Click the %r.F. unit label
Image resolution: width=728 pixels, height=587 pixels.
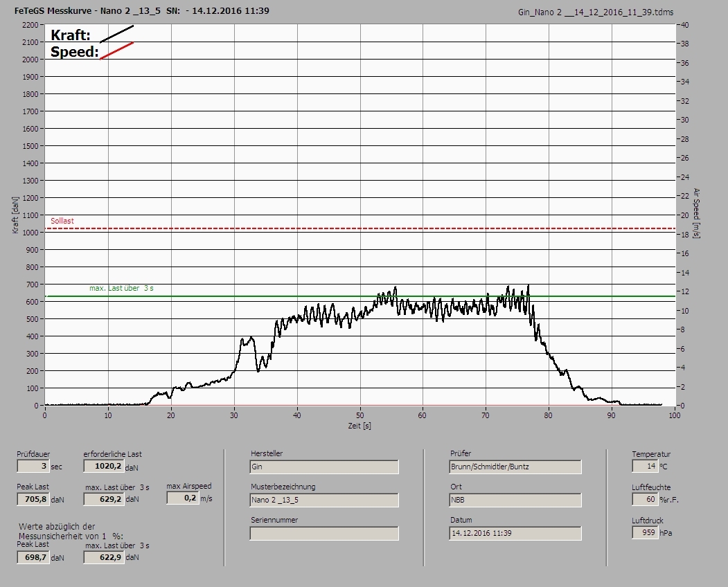click(669, 500)
